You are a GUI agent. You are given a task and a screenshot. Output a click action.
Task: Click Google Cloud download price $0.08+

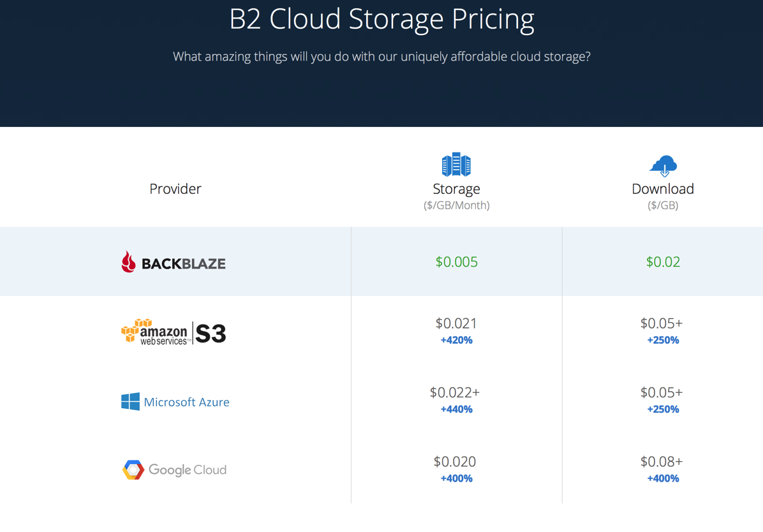click(662, 461)
